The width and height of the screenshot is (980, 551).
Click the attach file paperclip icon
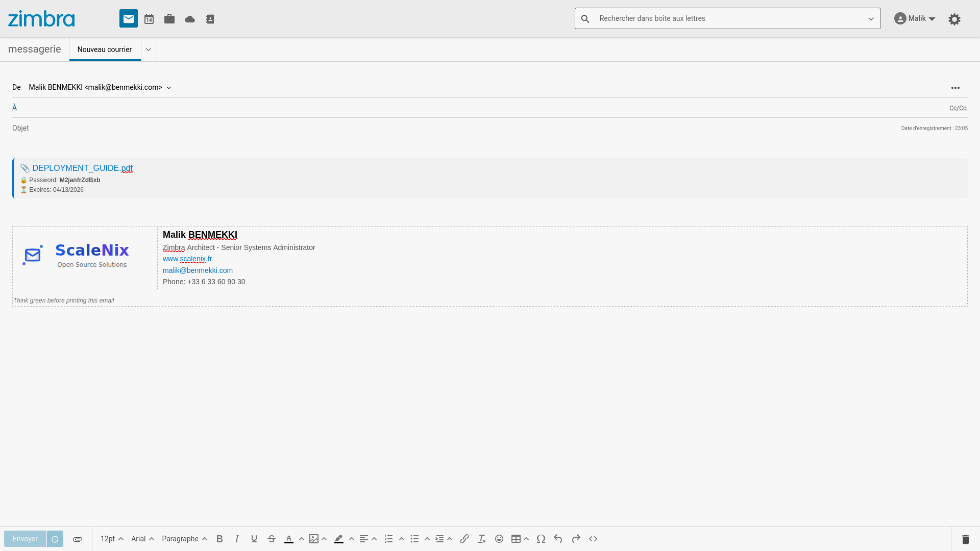[78, 539]
